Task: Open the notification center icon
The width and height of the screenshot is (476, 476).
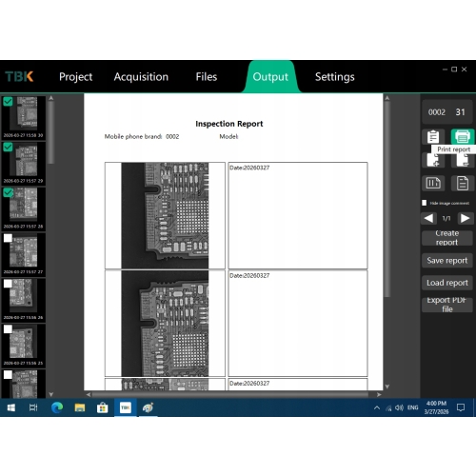Action: [x=461, y=407]
